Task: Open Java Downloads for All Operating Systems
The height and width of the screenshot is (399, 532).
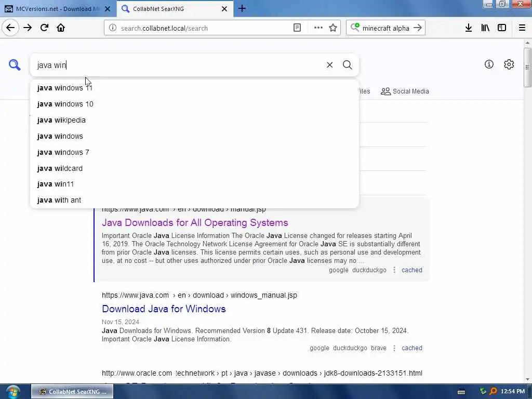Action: click(x=195, y=222)
